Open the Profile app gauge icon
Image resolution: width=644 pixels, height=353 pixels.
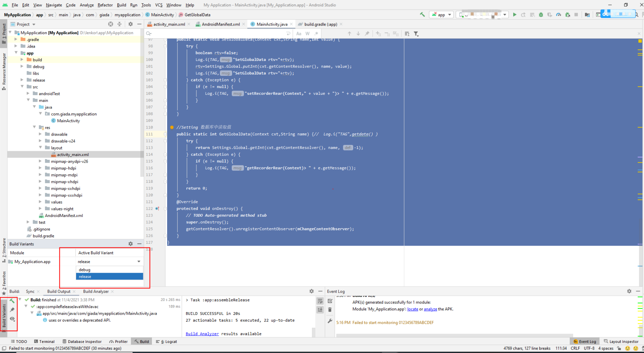click(559, 15)
